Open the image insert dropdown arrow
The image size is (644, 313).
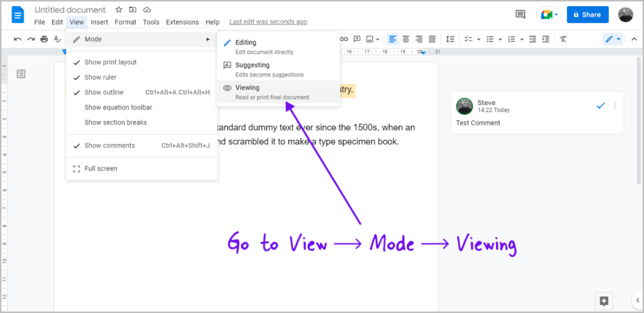377,39
